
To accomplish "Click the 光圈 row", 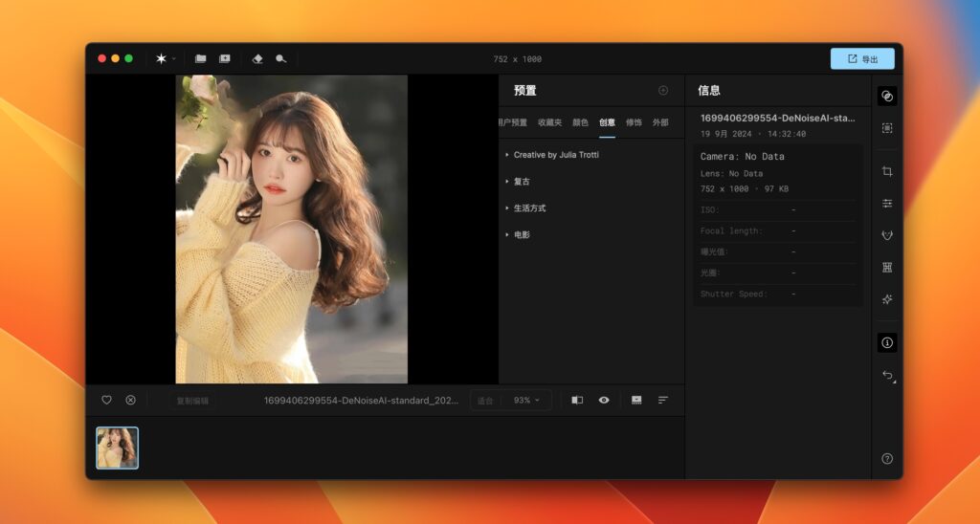I will coord(777,273).
